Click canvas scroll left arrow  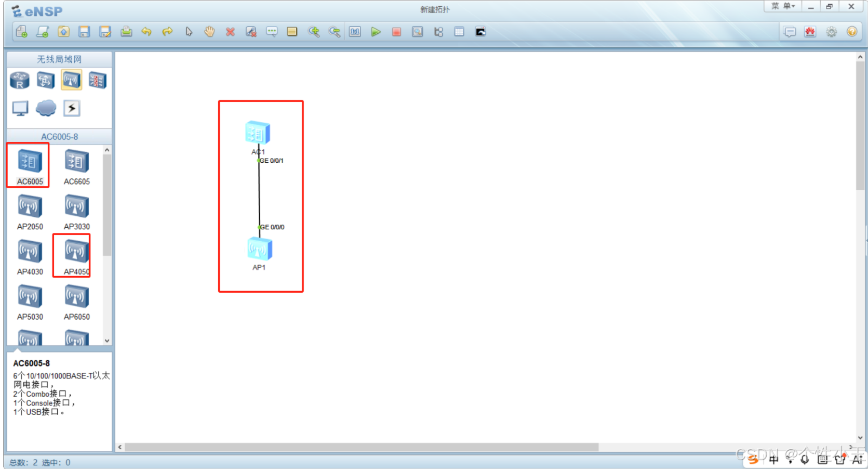[120, 447]
